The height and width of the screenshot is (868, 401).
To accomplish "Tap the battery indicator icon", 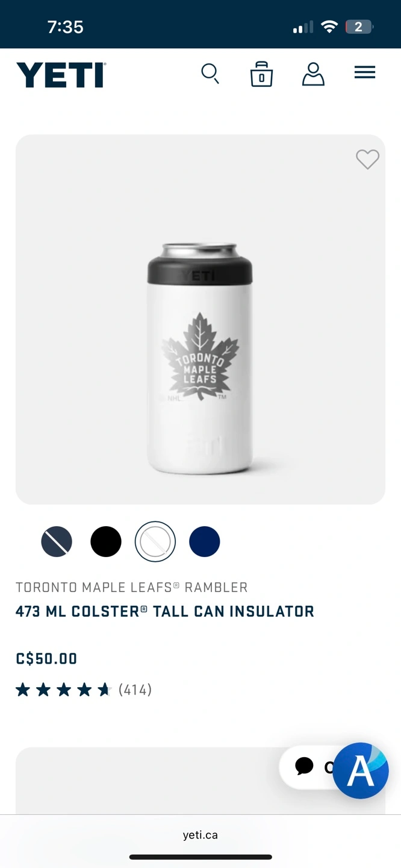I will [359, 27].
